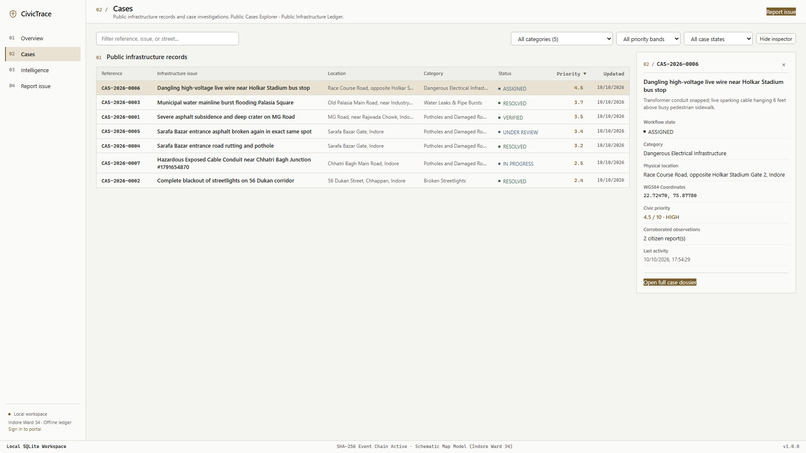
Task: Open the Overview navigation item
Action: pyautogui.click(x=43, y=38)
